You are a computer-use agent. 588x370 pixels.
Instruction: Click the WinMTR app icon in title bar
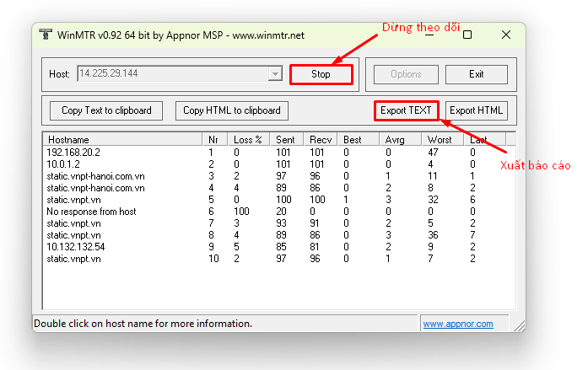click(46, 35)
